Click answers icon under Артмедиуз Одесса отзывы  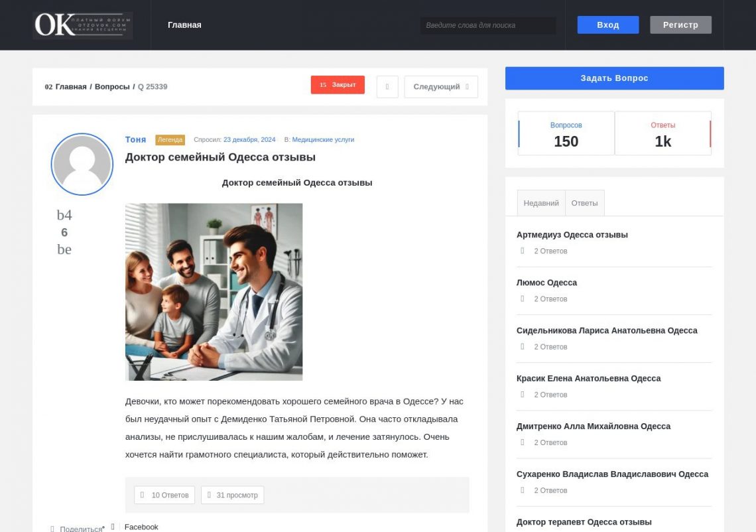pos(522,251)
